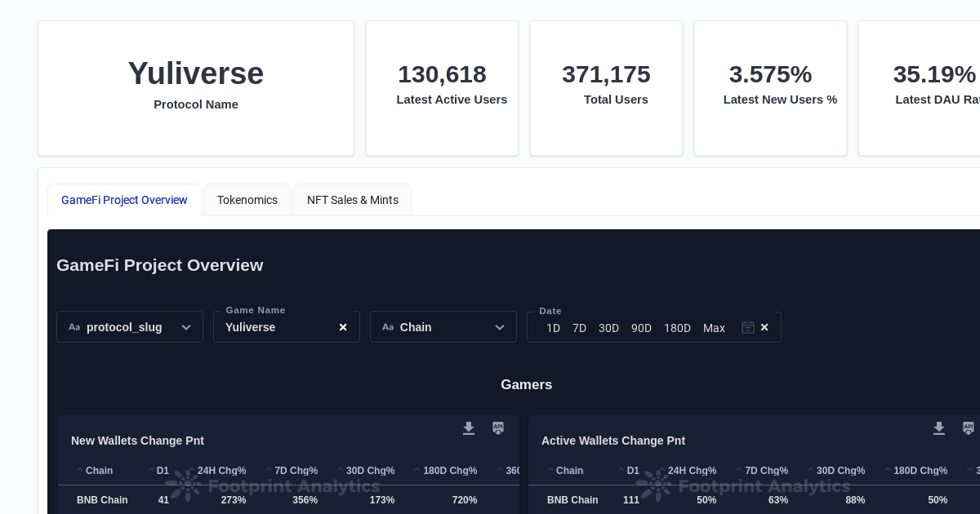Expand the protocol_slug dropdown
Image resolution: width=980 pixels, height=514 pixels.
coord(186,327)
